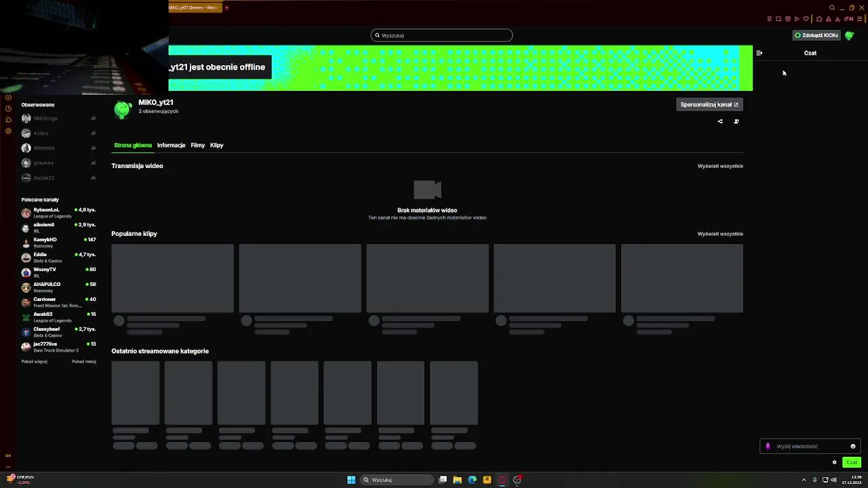Viewport: 868px width, 488px height.
Task: Open the browser downloads icon
Action: pos(837,18)
